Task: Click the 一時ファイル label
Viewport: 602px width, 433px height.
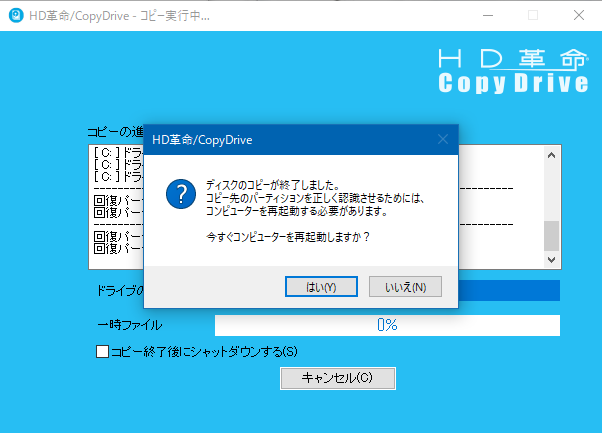Action: [130, 325]
